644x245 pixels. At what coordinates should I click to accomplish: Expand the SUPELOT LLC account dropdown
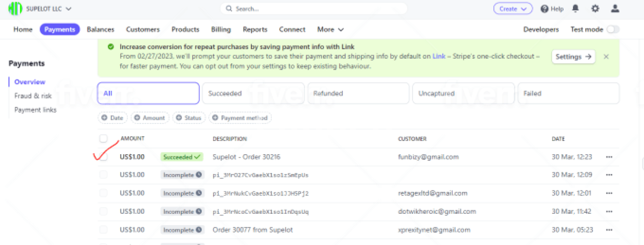point(68,9)
